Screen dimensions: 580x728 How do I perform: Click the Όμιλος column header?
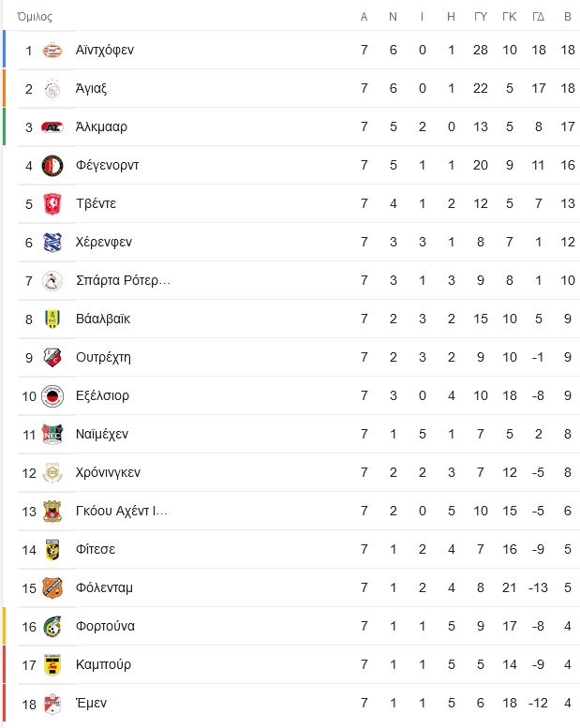(35, 17)
